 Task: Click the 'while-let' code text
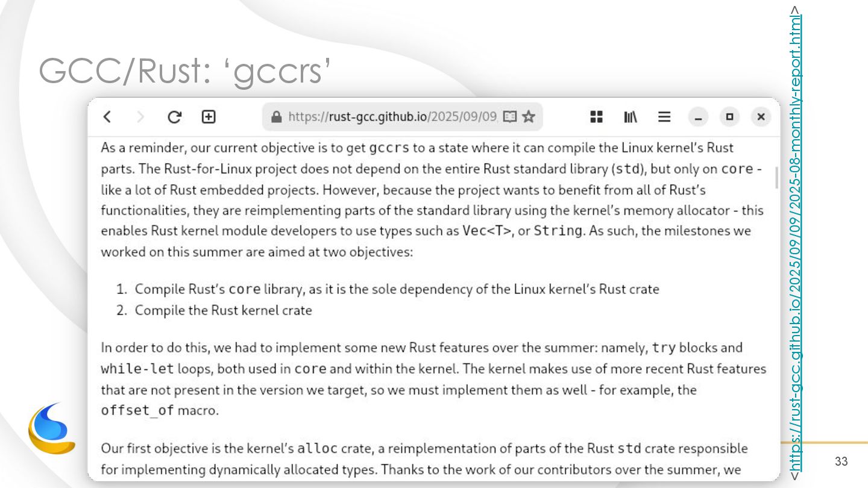tap(137, 369)
